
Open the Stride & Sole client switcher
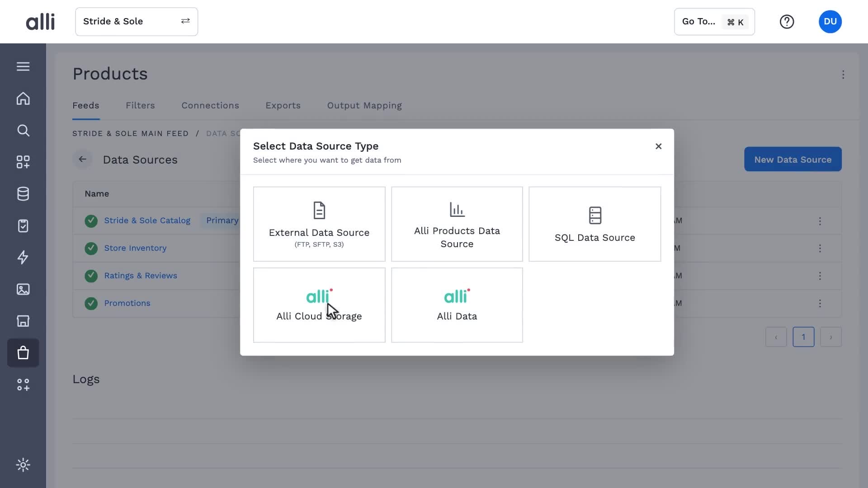point(137,22)
